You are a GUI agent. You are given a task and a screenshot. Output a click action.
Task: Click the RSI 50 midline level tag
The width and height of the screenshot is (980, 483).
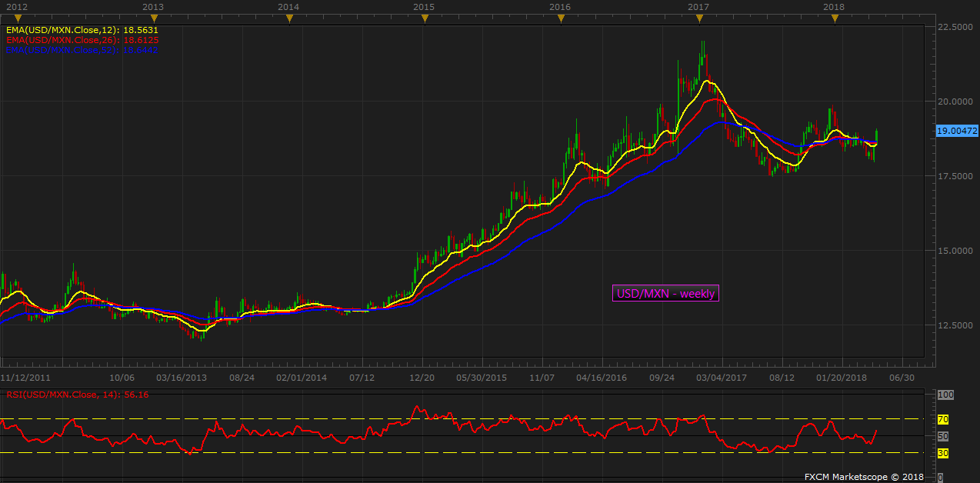pyautogui.click(x=942, y=436)
